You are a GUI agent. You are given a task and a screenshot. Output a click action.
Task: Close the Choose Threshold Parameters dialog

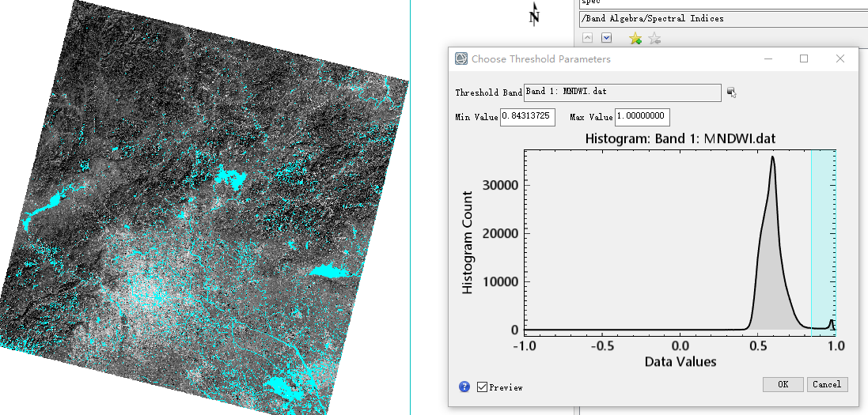pos(840,58)
